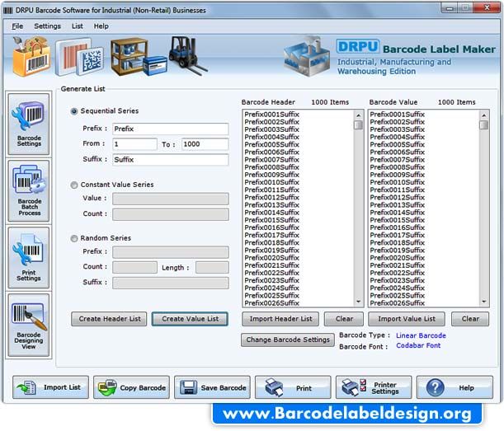Click the Barcode Value list scrollbar thumb

click(483, 125)
